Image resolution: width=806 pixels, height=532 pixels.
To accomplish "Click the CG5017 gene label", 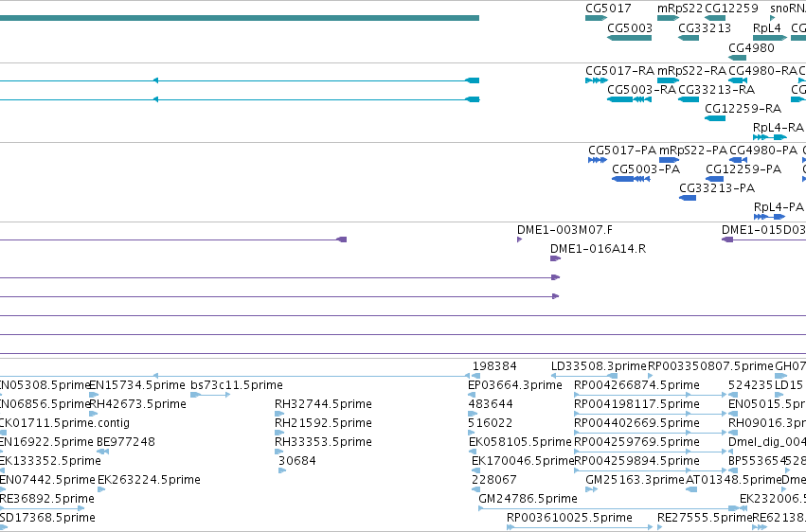I will click(608, 9).
